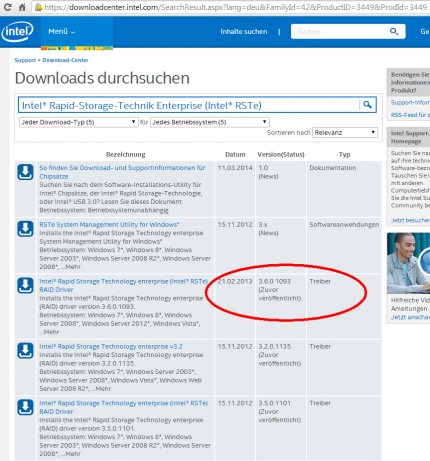Open the Jeder Download-Typ (5) dropdown
430x461 pixels.
click(78, 122)
